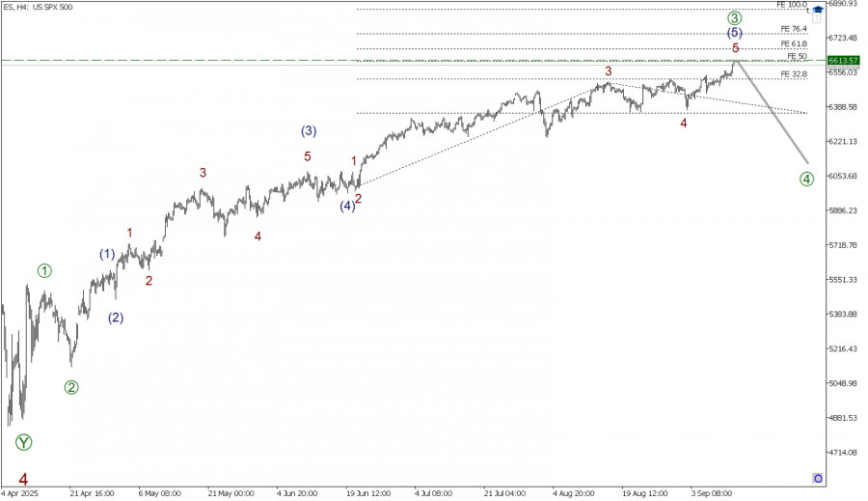This screenshot has height=501, width=868.
Task: Click the gray projected downtrend arrow line
Action: click(773, 114)
